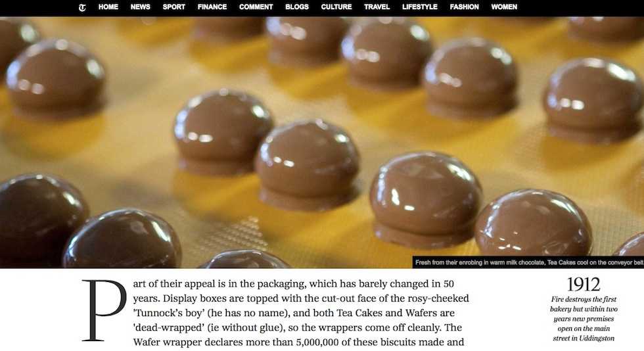This screenshot has width=644, height=351.
Task: Click the text line mentioning 5,000,000 biscuits
Action: tap(298, 342)
